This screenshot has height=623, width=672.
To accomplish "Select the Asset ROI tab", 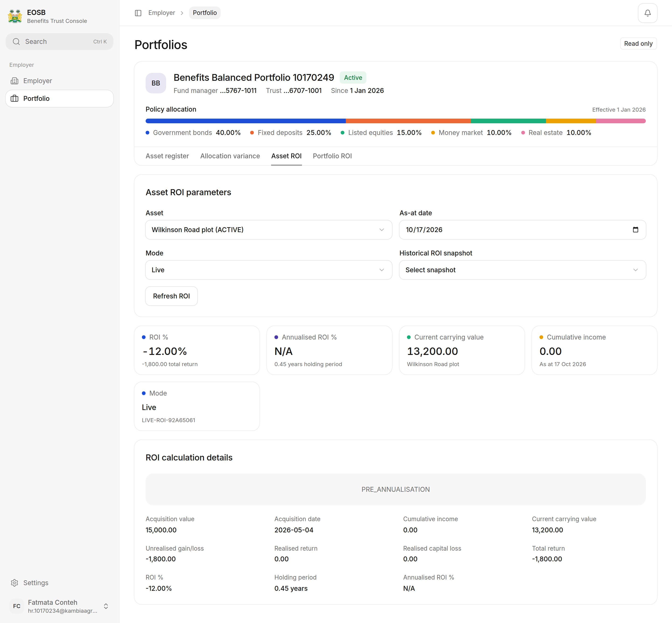I will coord(286,156).
